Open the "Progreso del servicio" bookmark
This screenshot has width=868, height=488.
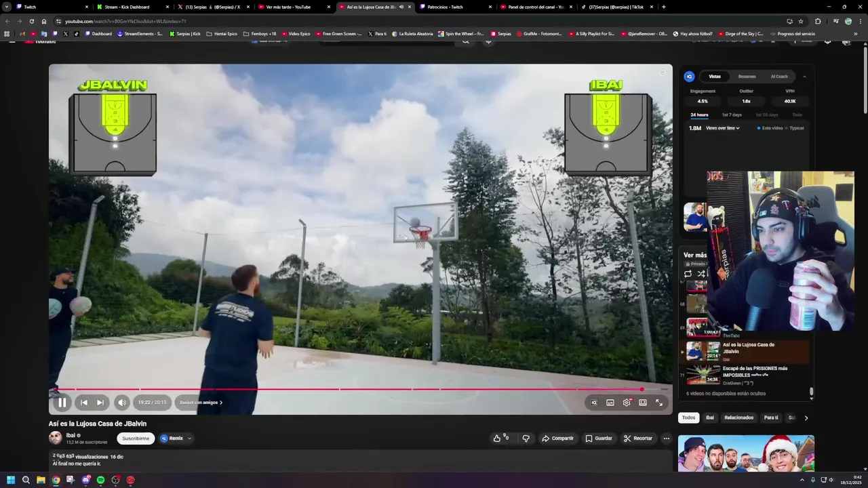click(793, 34)
